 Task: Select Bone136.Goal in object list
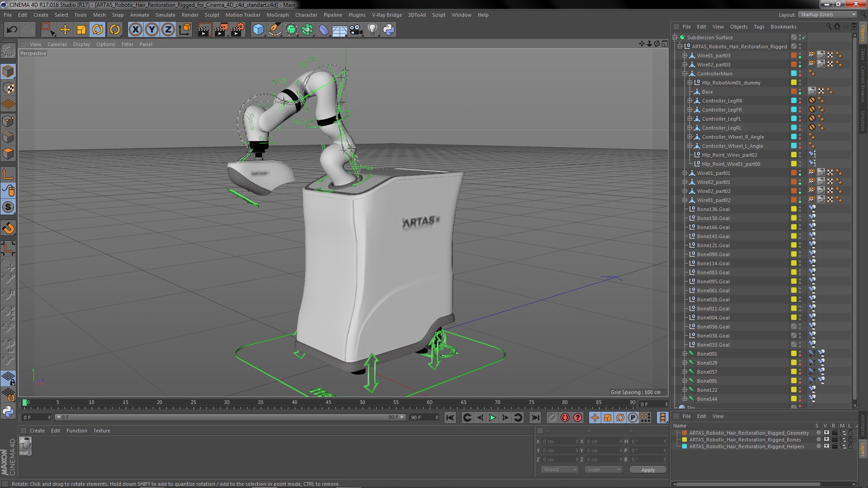713,209
